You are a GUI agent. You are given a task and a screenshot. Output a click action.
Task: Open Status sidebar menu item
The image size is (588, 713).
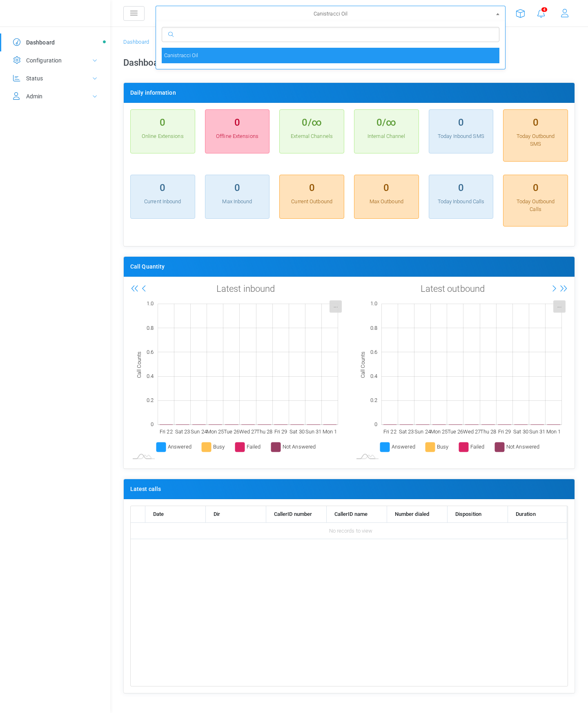point(55,78)
